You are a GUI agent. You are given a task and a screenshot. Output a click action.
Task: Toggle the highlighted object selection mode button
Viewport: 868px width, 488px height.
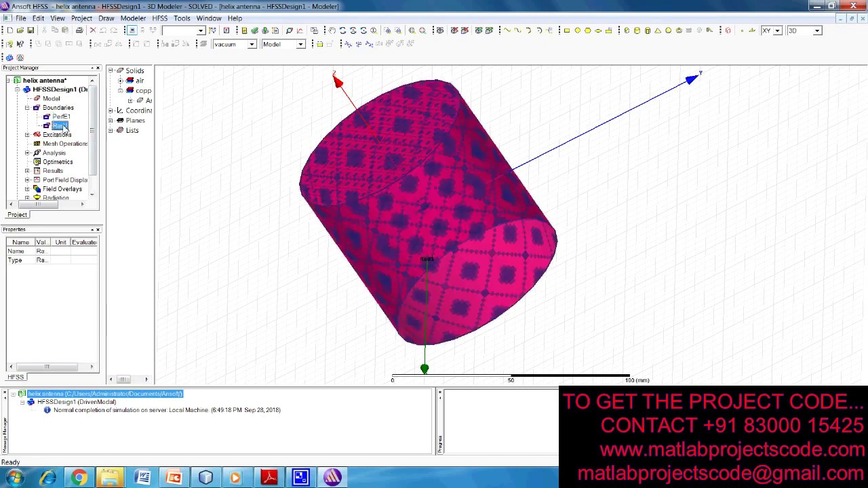coord(132,30)
